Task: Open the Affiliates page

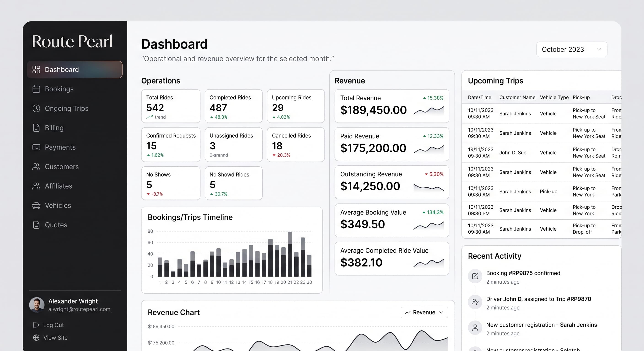Action: click(x=75, y=186)
